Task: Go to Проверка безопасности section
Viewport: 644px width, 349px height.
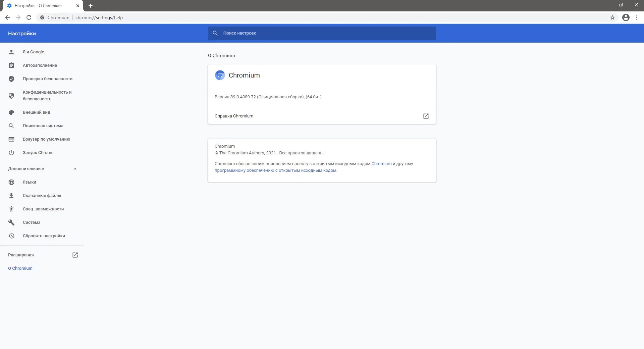Action: coord(48,79)
